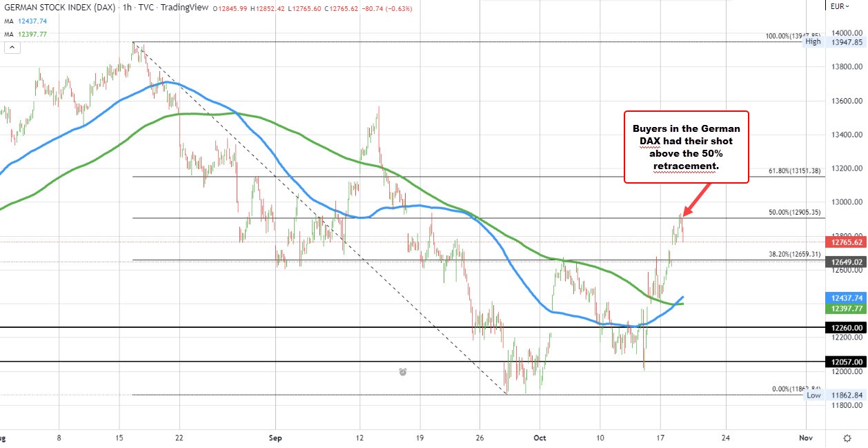The image size is (868, 448).
Task: Select the 61.80% Fibonacci level label
Action: coord(793,171)
